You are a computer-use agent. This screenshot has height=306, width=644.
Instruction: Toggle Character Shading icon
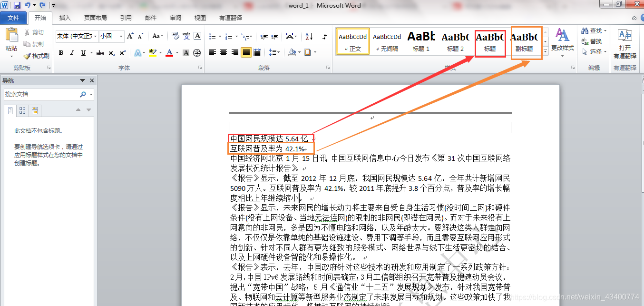tap(186, 53)
